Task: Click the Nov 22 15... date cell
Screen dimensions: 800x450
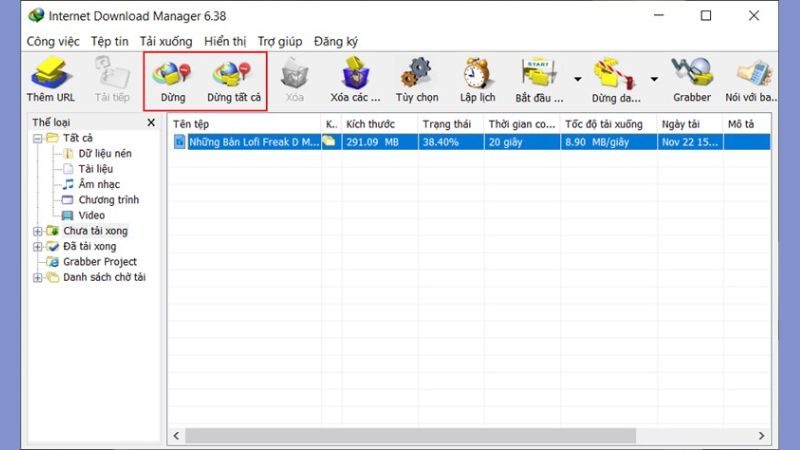Action: tap(690, 142)
